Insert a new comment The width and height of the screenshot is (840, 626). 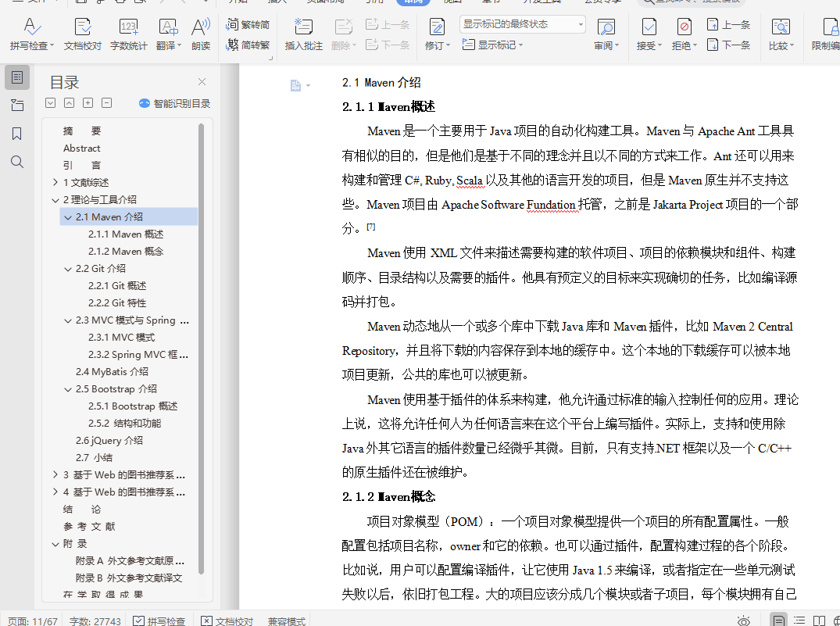coord(304,34)
